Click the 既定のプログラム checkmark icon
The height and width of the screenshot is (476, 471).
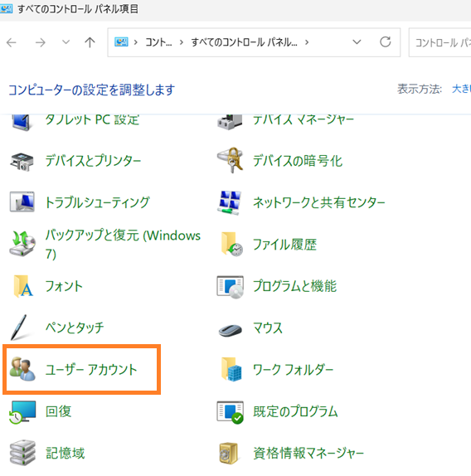click(231, 412)
